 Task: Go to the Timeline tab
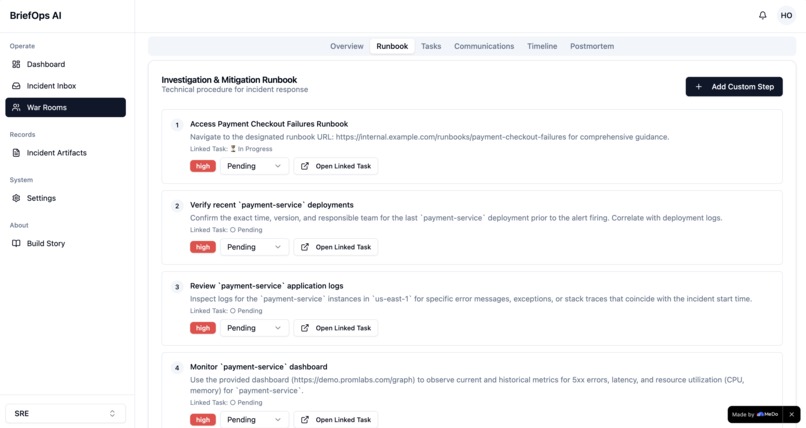click(x=542, y=46)
